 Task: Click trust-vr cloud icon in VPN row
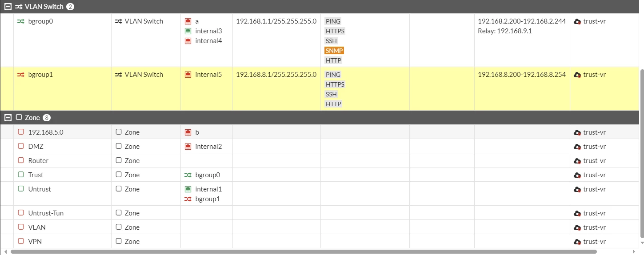577,242
